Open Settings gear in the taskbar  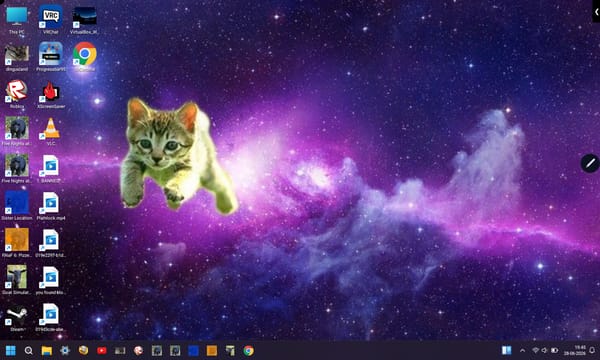(65, 350)
